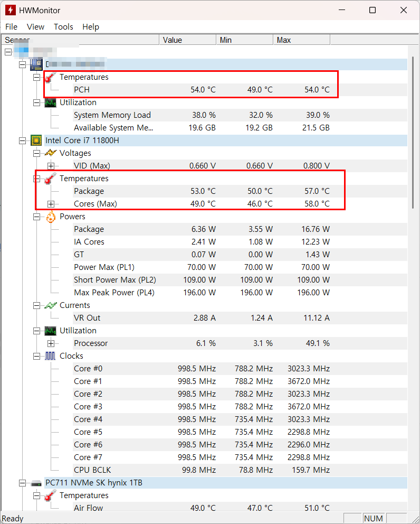Select the Core #0 clock row
The height and width of the screenshot is (524, 420).
(240, 369)
